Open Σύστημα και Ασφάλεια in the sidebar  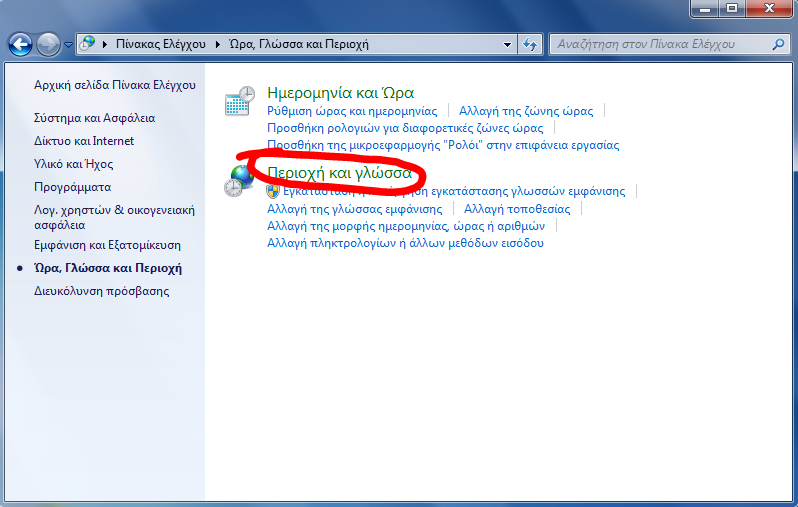94,118
